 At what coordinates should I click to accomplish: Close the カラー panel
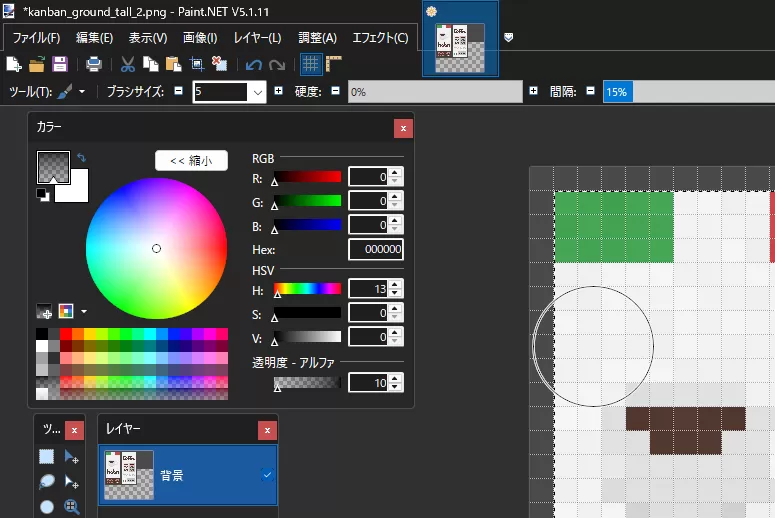402,128
